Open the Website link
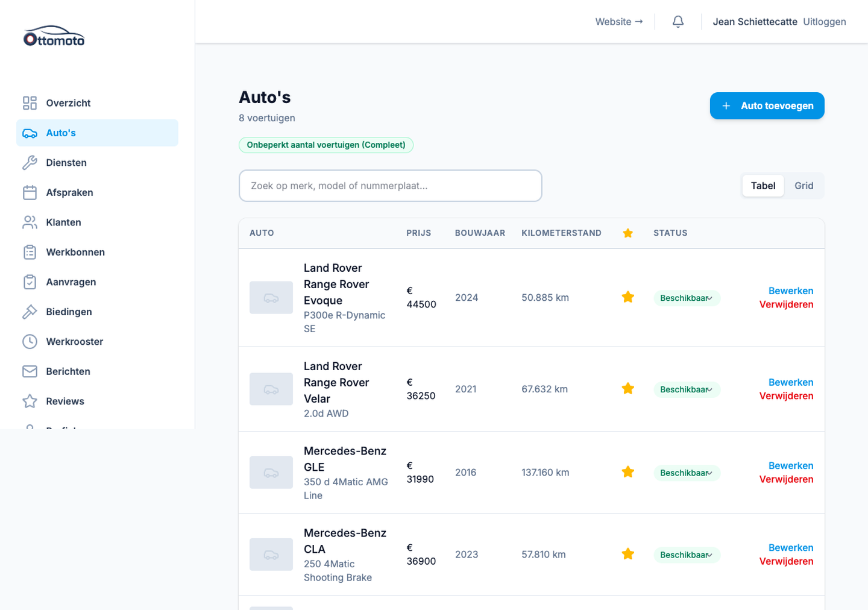The image size is (868, 610). click(619, 22)
